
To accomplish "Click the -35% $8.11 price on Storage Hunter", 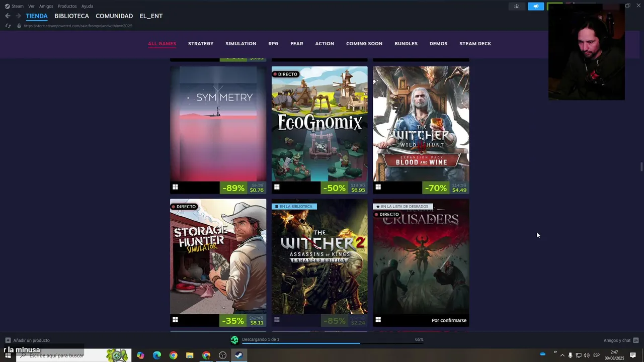I will pos(243,320).
